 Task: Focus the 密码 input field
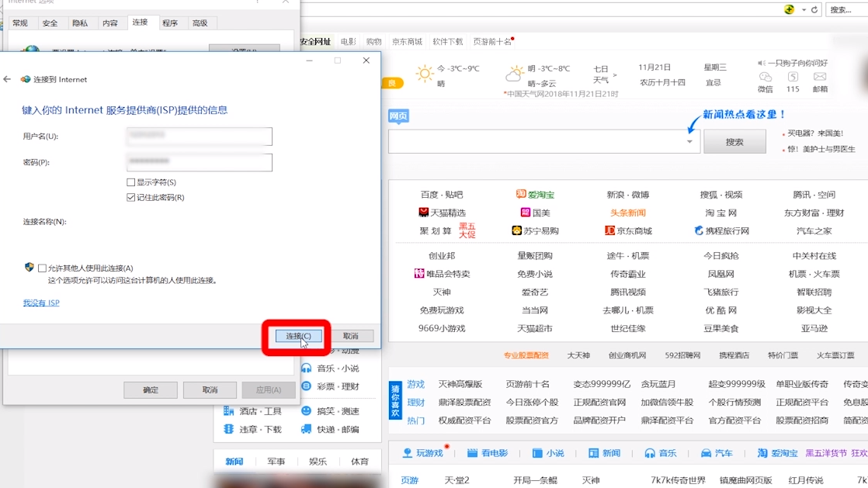pos(200,162)
